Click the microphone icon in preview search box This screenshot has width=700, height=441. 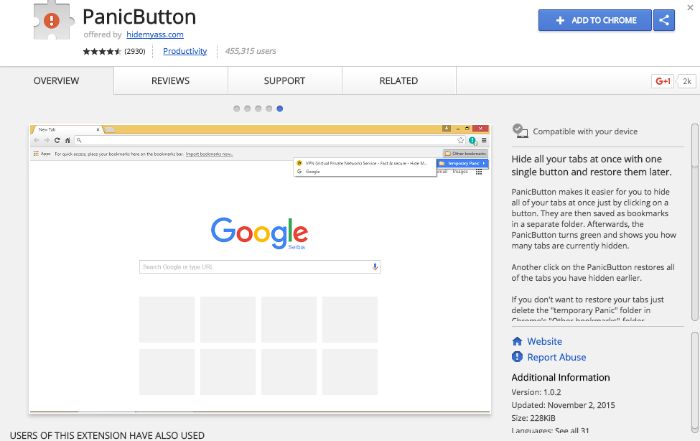click(x=375, y=266)
